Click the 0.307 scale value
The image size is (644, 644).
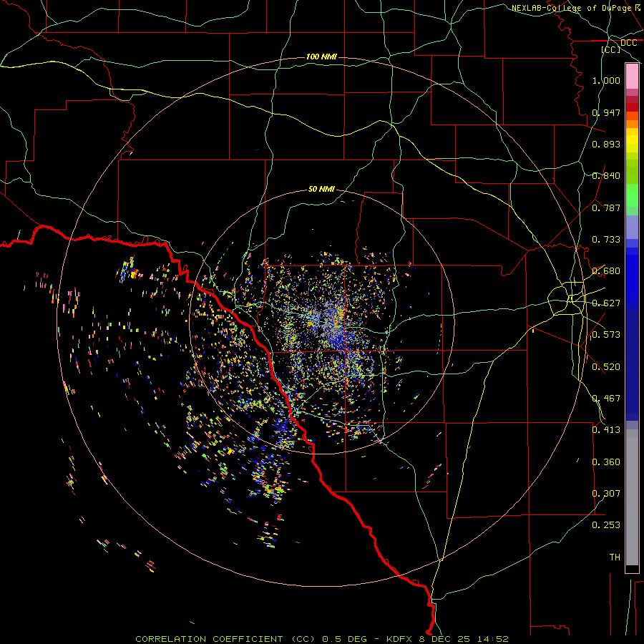coord(606,494)
